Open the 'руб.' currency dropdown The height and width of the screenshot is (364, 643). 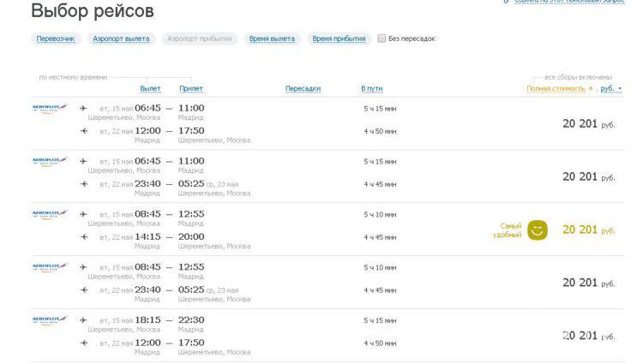610,88
